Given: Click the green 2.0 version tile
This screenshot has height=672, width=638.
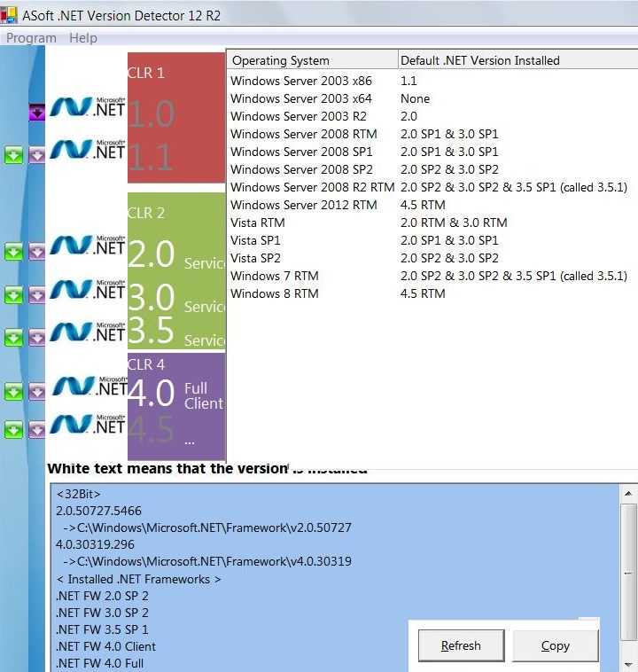Looking at the screenshot, I should click(x=152, y=254).
